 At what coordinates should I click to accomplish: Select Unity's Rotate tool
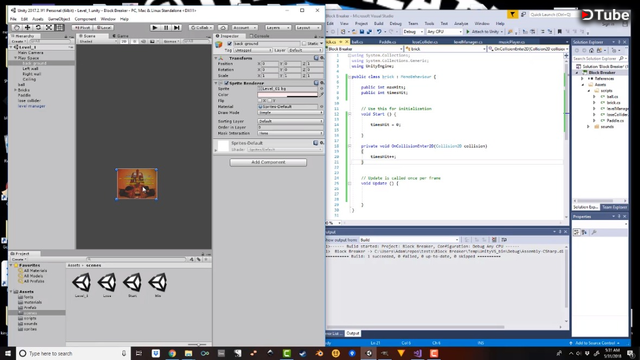tap(38, 27)
